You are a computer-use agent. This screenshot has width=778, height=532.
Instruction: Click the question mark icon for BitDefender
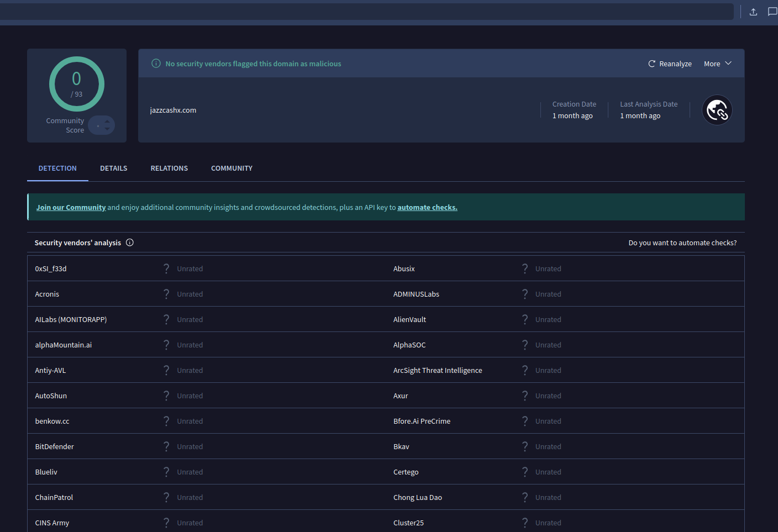tap(166, 446)
